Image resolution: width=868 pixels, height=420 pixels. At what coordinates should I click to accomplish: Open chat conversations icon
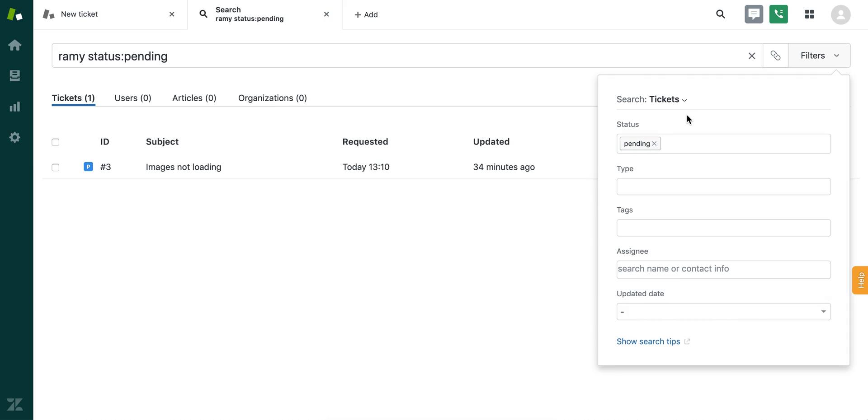pyautogui.click(x=754, y=14)
